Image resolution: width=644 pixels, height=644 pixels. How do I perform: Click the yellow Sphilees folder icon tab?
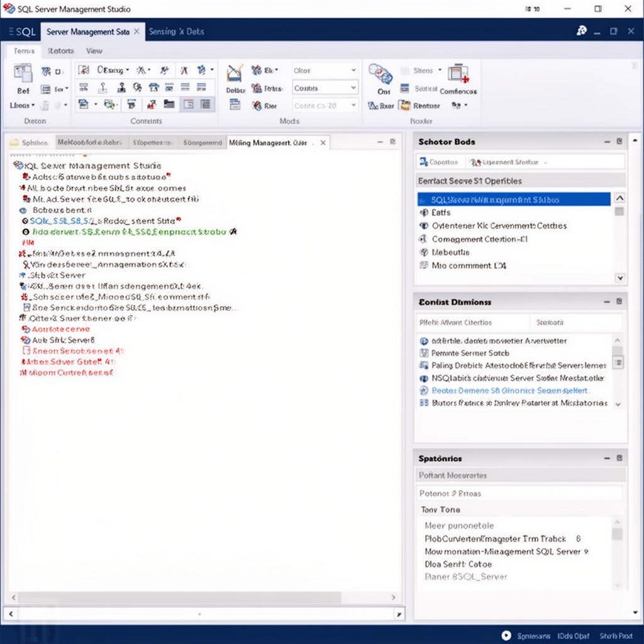(x=14, y=143)
